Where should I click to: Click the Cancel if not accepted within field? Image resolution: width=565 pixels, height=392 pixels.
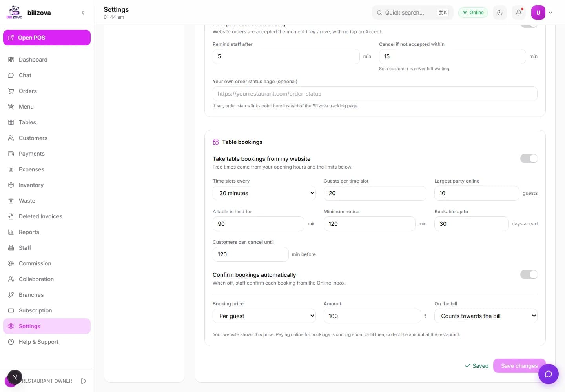pyautogui.click(x=452, y=56)
